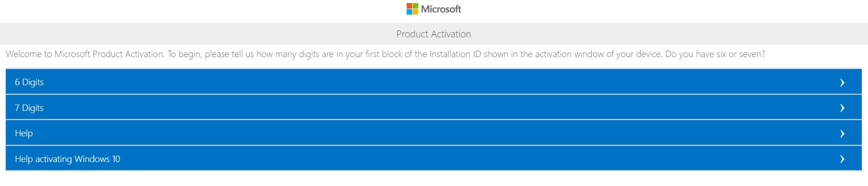Image resolution: width=868 pixels, height=186 pixels.
Task: Click the blue square of Microsoft logo
Action: pos(409,12)
